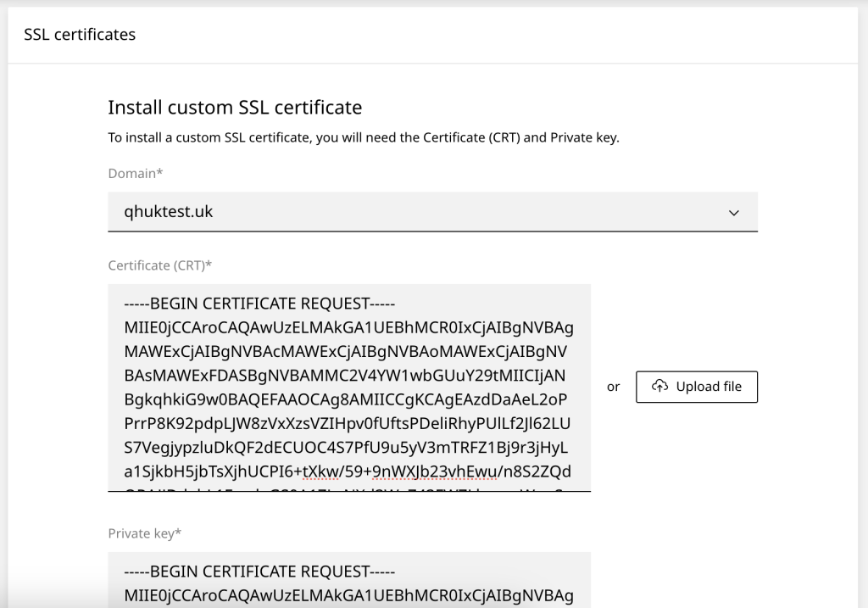
Task: Click the line starting BAsMAWExFDASBgNVBAMMC2V4
Action: 345,376
